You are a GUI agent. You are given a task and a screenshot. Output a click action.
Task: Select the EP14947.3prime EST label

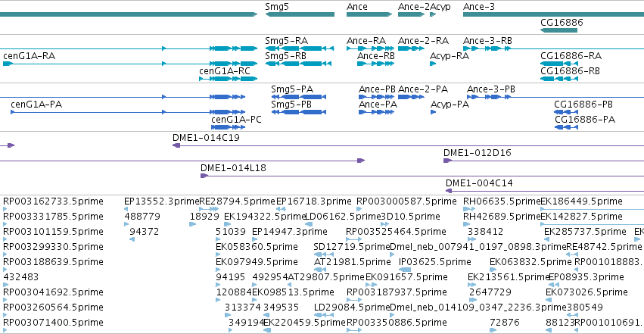tap(290, 232)
